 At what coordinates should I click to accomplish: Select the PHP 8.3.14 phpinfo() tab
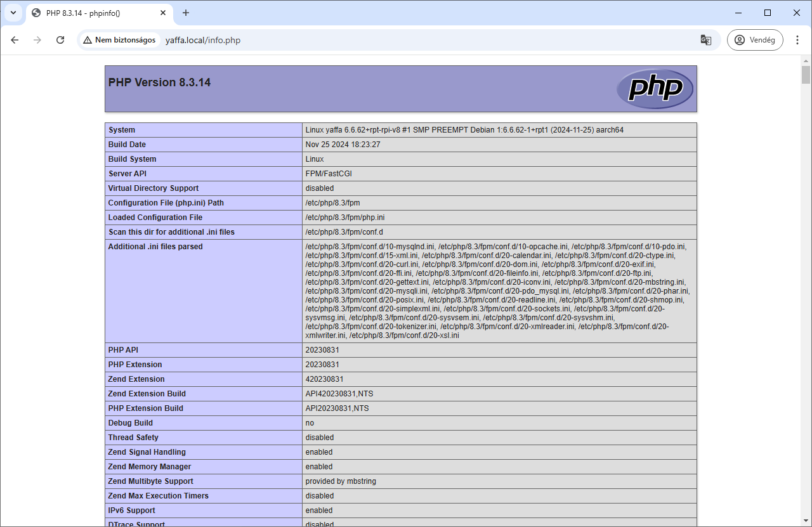coord(99,13)
